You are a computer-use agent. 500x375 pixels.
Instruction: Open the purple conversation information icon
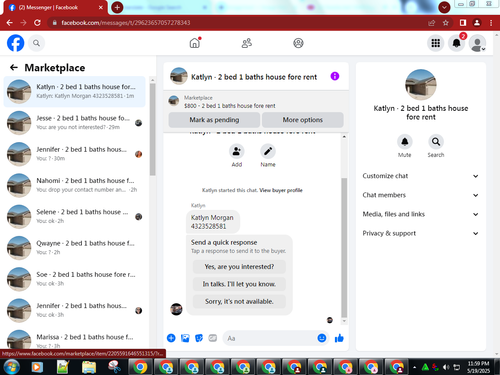335,76
